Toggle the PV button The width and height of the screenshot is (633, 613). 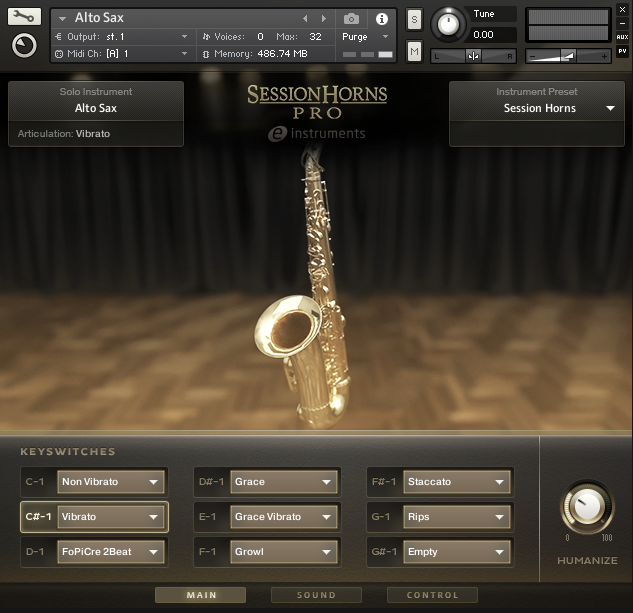(x=622, y=51)
